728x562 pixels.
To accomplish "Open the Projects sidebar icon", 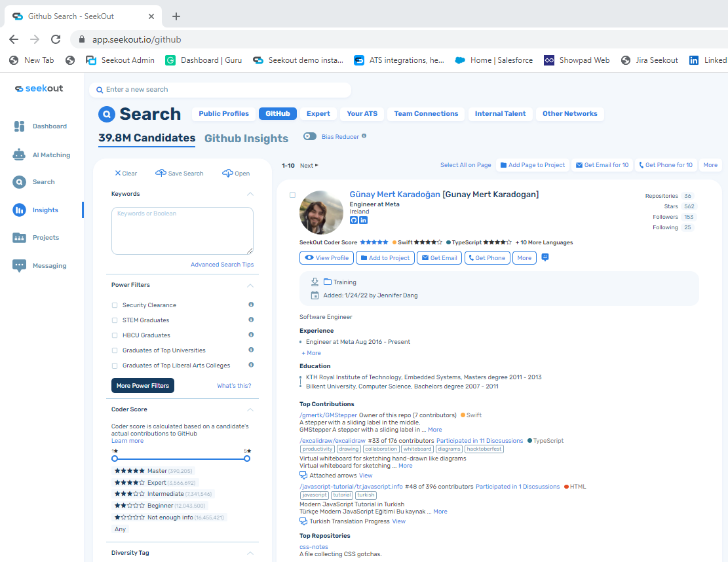I will (20, 238).
